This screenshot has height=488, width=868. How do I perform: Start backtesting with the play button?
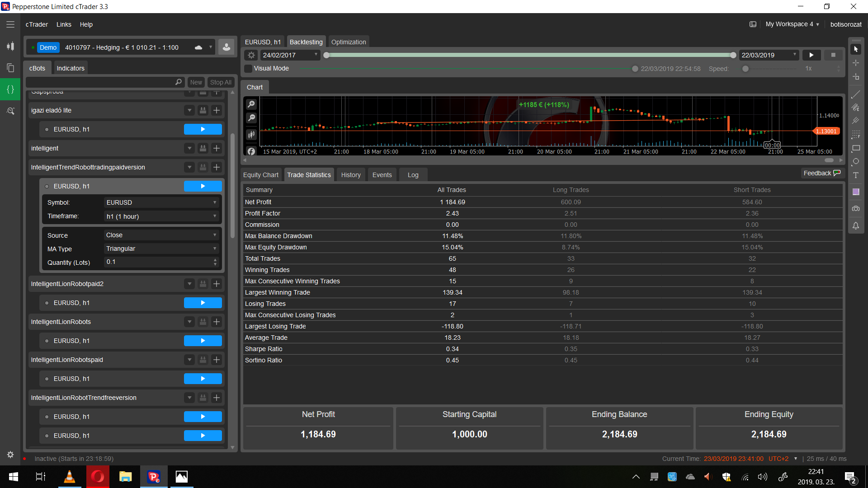[x=811, y=55]
